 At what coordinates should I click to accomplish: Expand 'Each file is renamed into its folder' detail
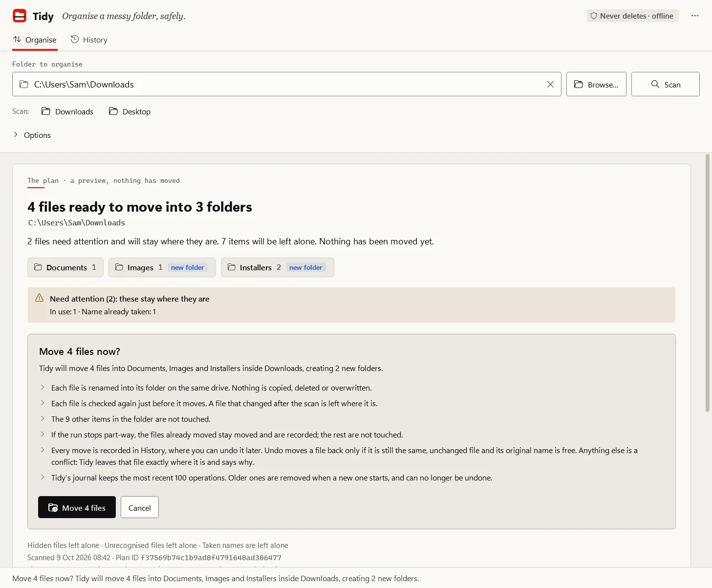[x=212, y=388]
